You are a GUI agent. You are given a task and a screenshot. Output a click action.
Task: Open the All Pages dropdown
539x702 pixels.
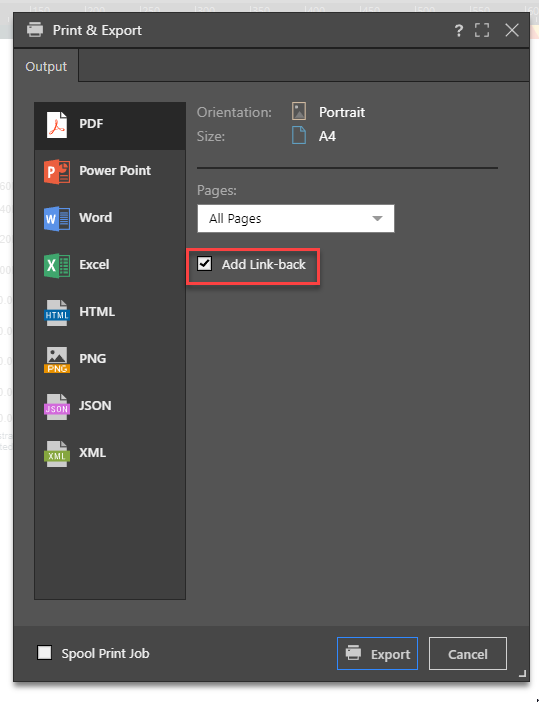click(295, 218)
